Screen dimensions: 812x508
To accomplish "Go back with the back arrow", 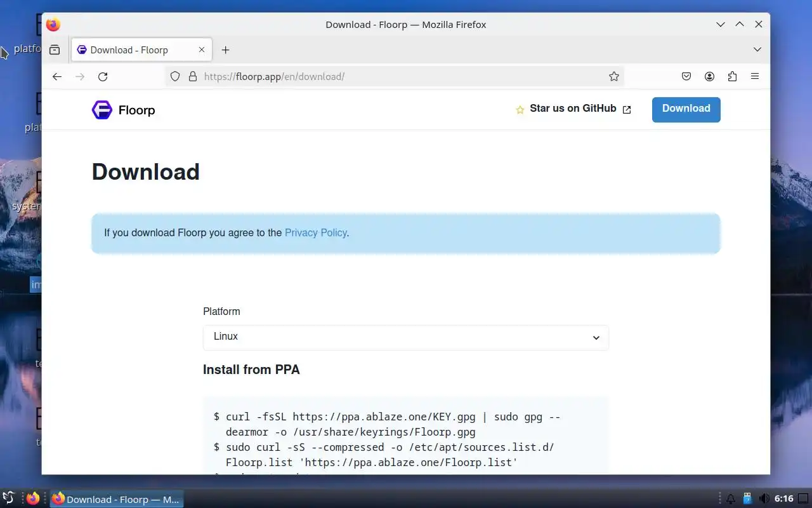I will (x=57, y=76).
